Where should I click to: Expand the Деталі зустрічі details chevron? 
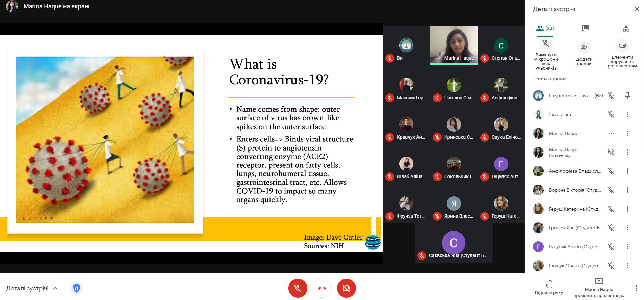click(55, 288)
